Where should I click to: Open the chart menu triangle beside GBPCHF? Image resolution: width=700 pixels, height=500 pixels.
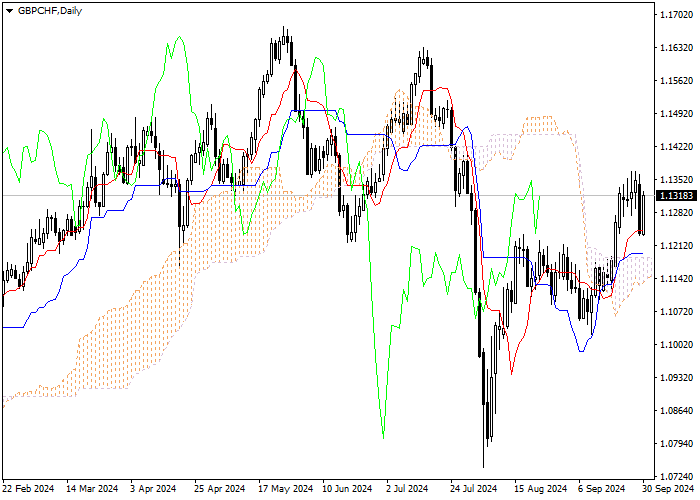click(x=9, y=11)
